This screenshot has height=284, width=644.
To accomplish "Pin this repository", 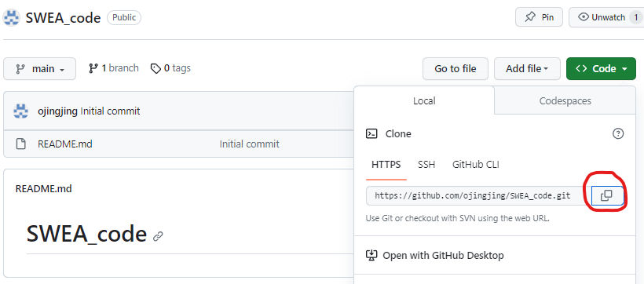I will pos(539,17).
